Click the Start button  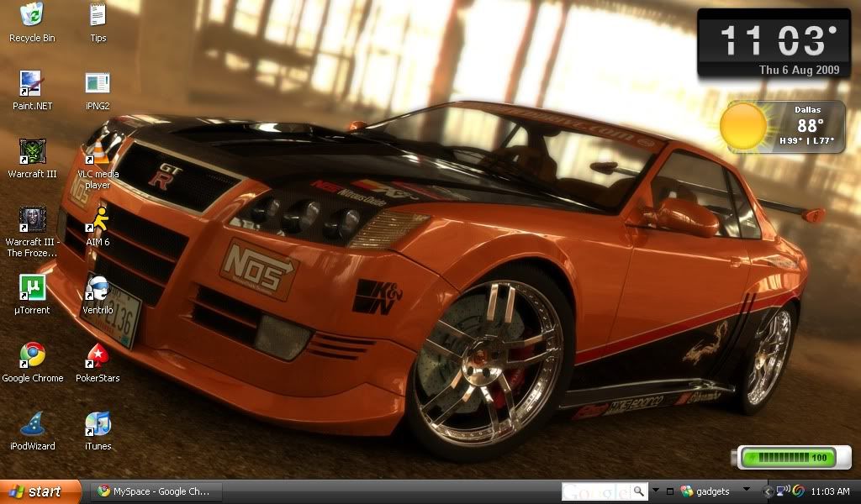(40, 491)
